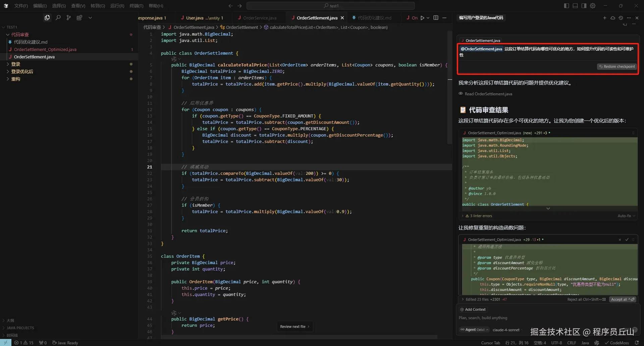The width and height of the screenshot is (644, 346).
Task: Open the Search view icon in sidebar
Action: point(58,18)
